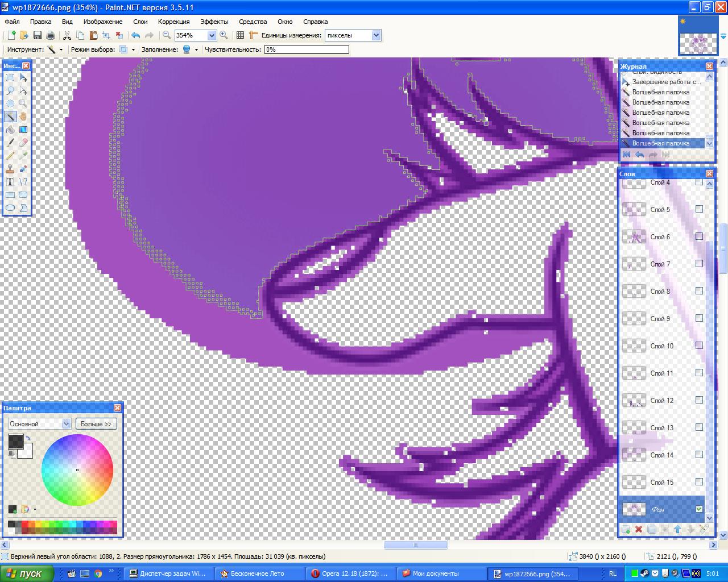Select the Ellipse Select tool

(10, 104)
